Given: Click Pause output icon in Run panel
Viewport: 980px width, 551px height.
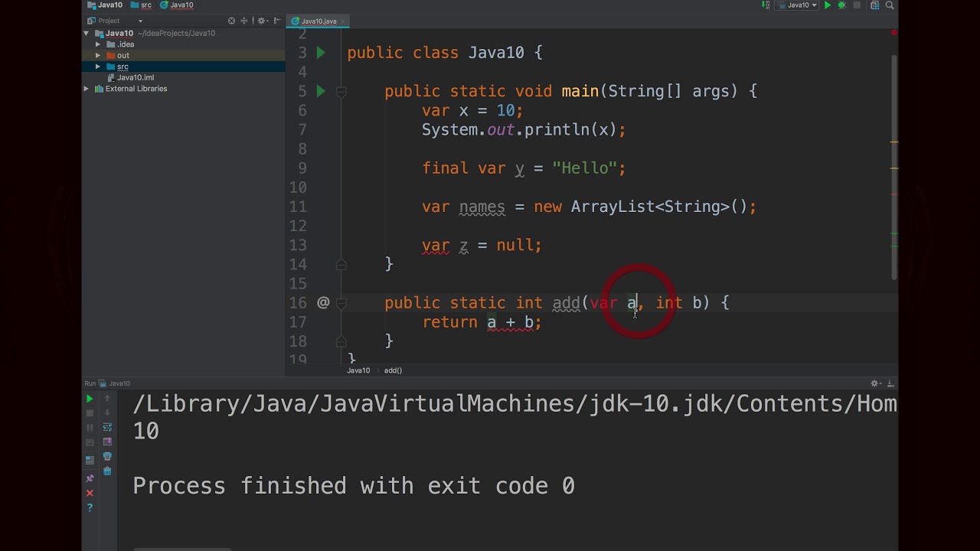Looking at the screenshot, I should click(90, 428).
